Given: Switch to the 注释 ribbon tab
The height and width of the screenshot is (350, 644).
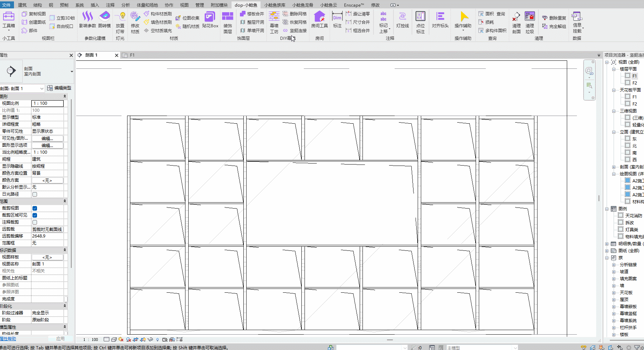Looking at the screenshot, I should (x=110, y=5).
